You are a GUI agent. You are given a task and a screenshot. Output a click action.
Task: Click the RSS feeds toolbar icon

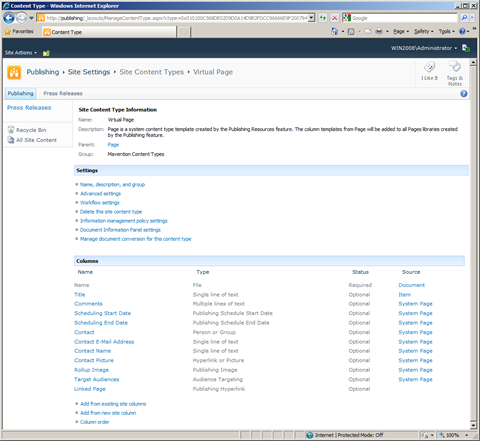351,31
